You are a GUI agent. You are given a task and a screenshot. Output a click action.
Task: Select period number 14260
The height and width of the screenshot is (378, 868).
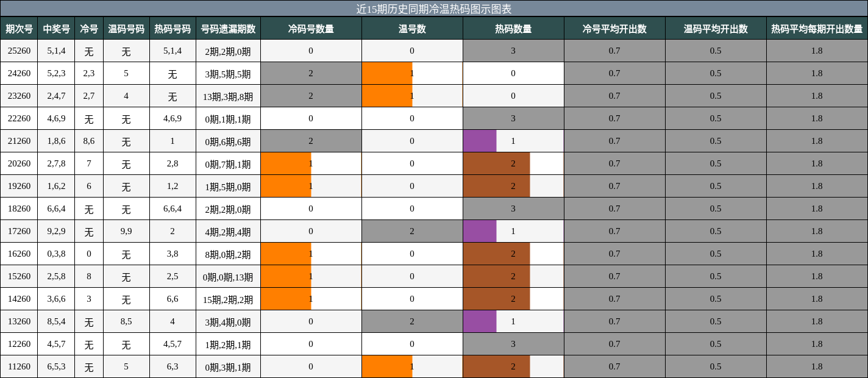click(x=19, y=299)
